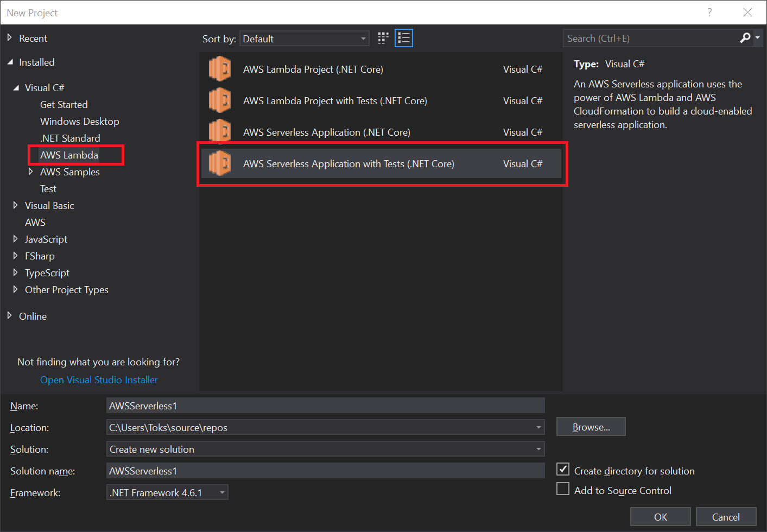Expand the FSharp node
This screenshot has height=532, width=767.
pos(15,256)
